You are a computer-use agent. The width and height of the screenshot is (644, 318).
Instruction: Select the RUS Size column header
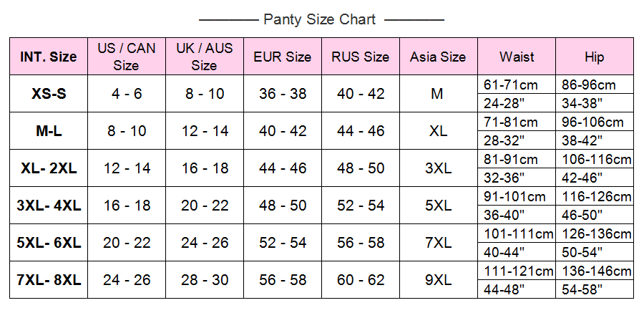click(x=361, y=57)
